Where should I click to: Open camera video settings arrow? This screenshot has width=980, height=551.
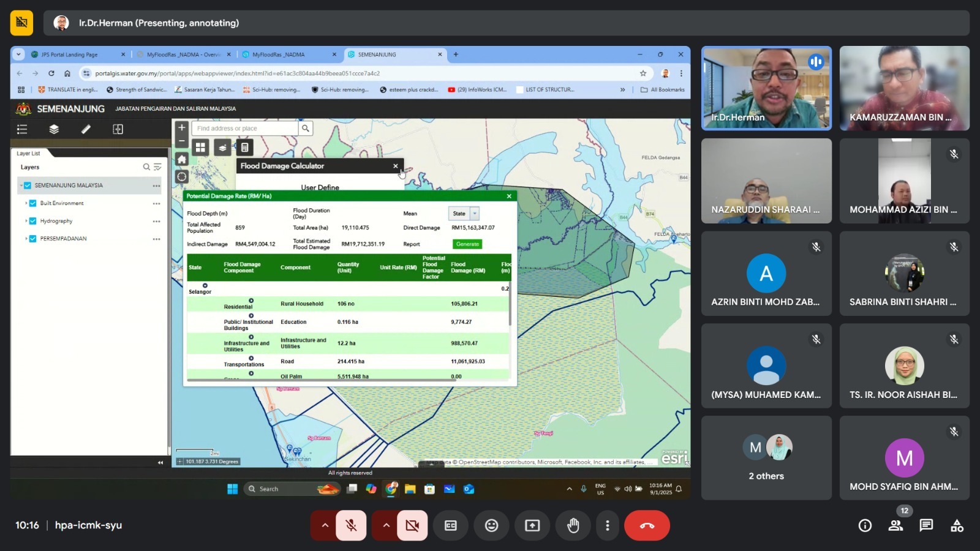coord(386,525)
